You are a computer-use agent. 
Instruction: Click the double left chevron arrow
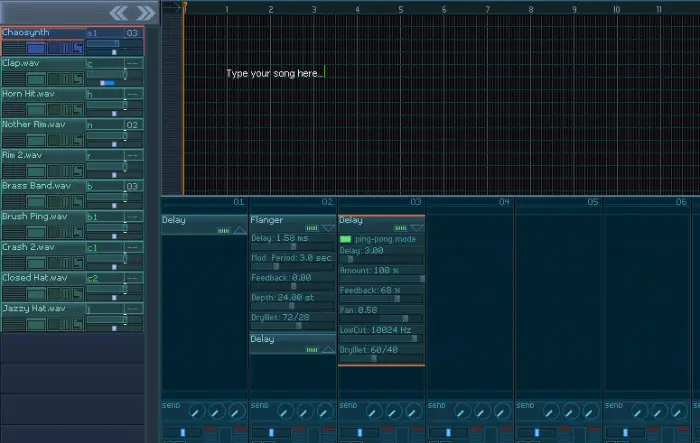click(x=118, y=13)
